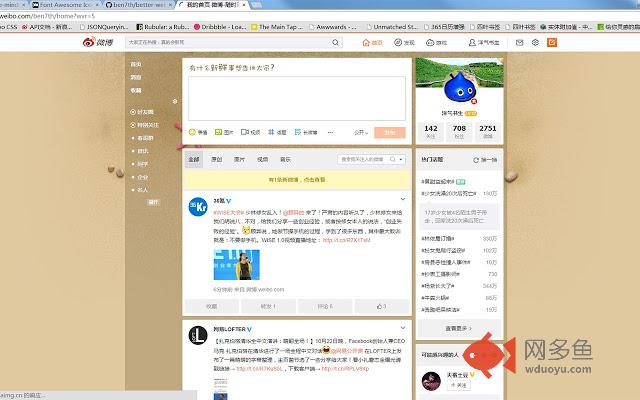Click the browser address bar URL
The width and height of the screenshot is (640, 400).
point(47,16)
